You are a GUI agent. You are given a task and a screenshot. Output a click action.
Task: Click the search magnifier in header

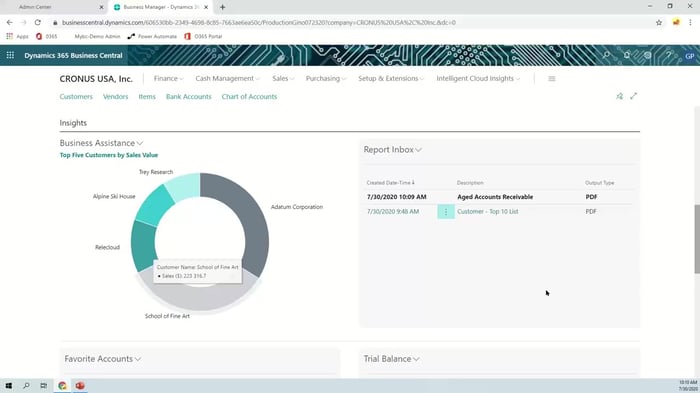606,55
